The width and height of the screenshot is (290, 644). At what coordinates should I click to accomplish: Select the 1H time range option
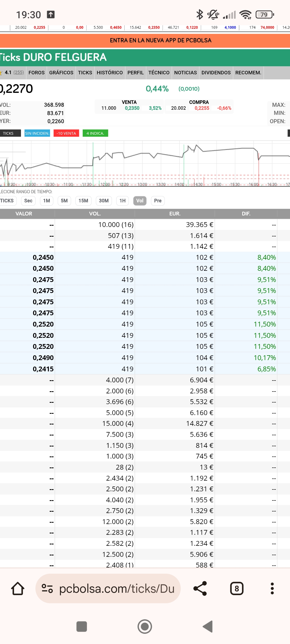[x=122, y=201]
